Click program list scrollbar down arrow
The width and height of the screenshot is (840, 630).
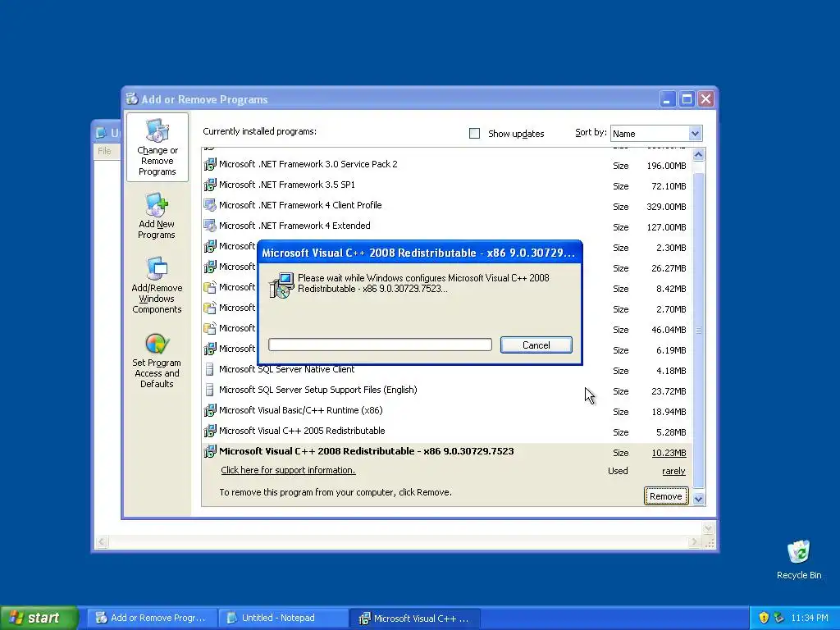698,500
